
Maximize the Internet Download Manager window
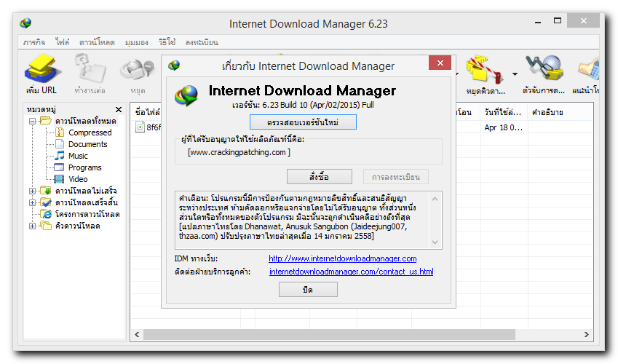click(558, 21)
